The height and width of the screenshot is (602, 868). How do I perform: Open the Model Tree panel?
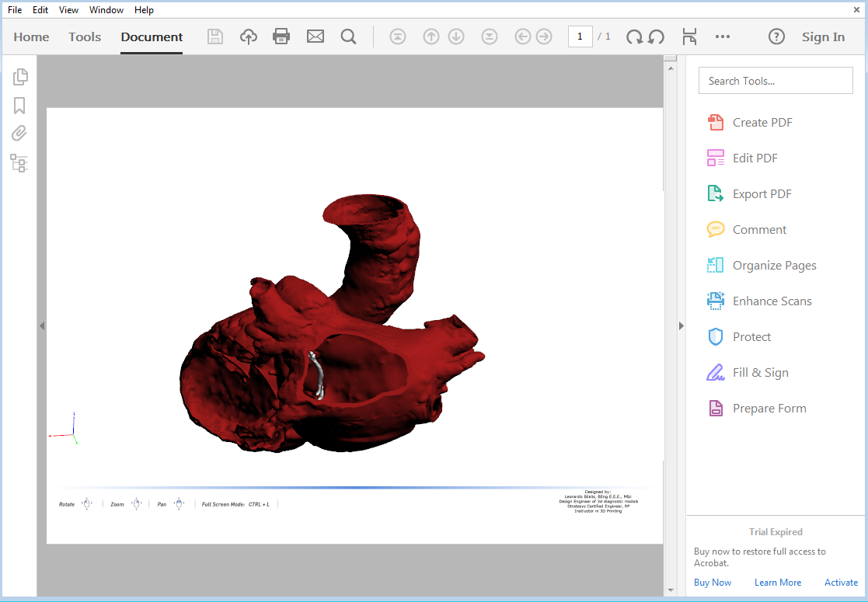19,163
